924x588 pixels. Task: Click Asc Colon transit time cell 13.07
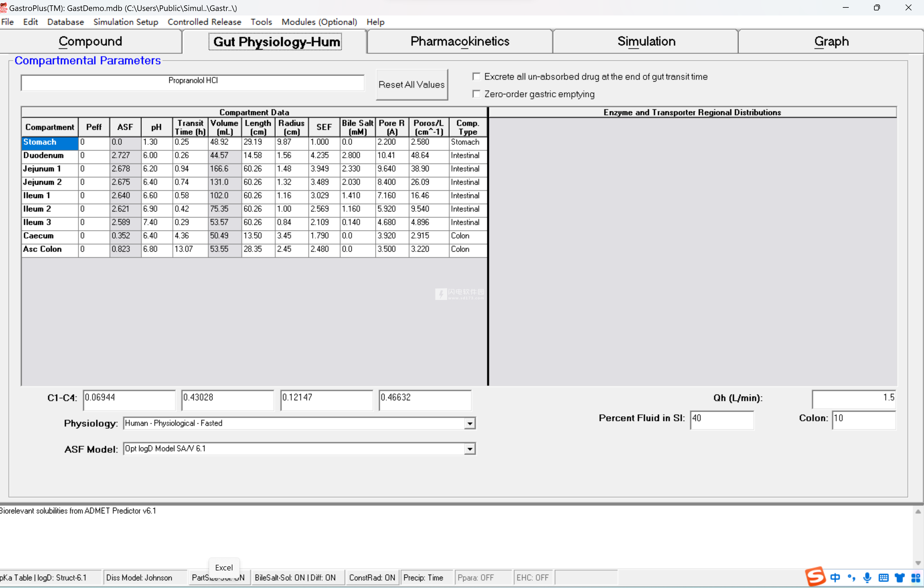[x=190, y=250]
